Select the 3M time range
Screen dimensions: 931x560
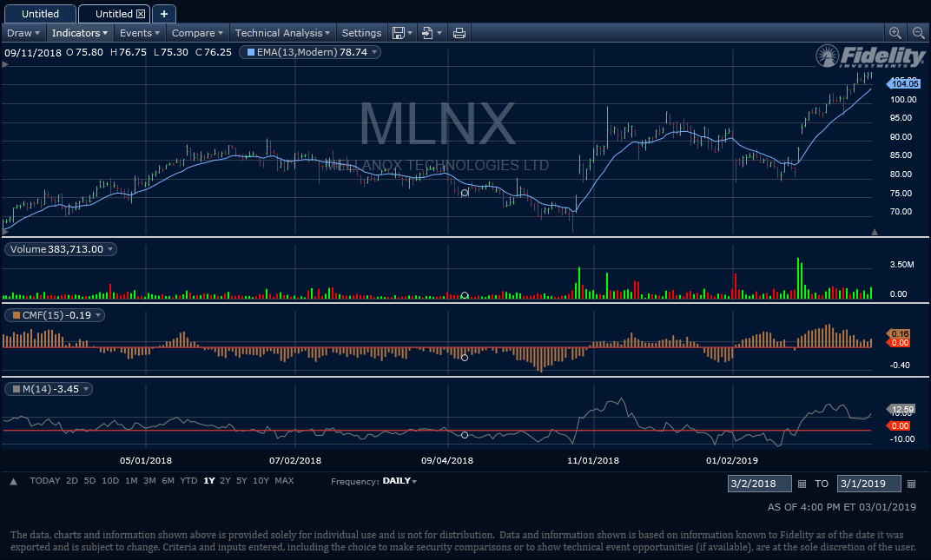point(149,481)
